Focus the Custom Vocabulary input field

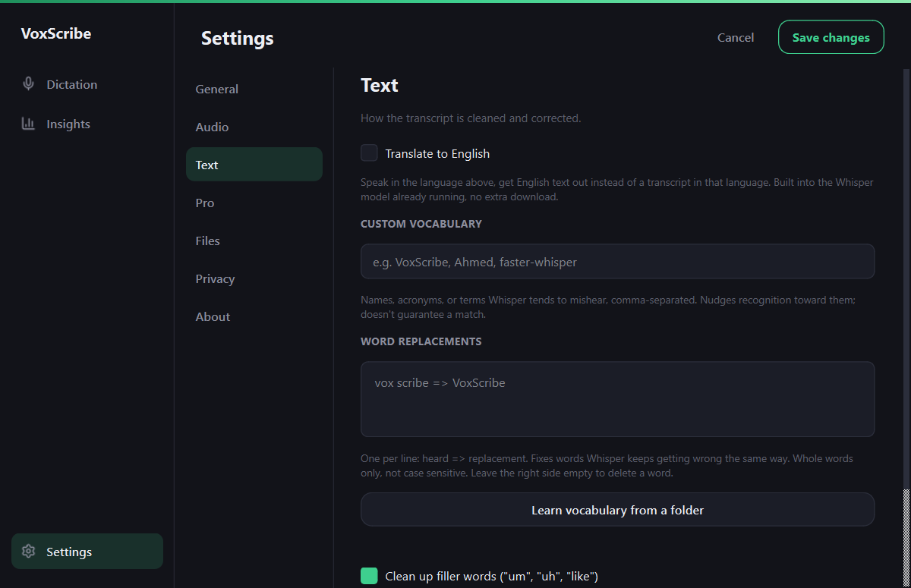617,262
